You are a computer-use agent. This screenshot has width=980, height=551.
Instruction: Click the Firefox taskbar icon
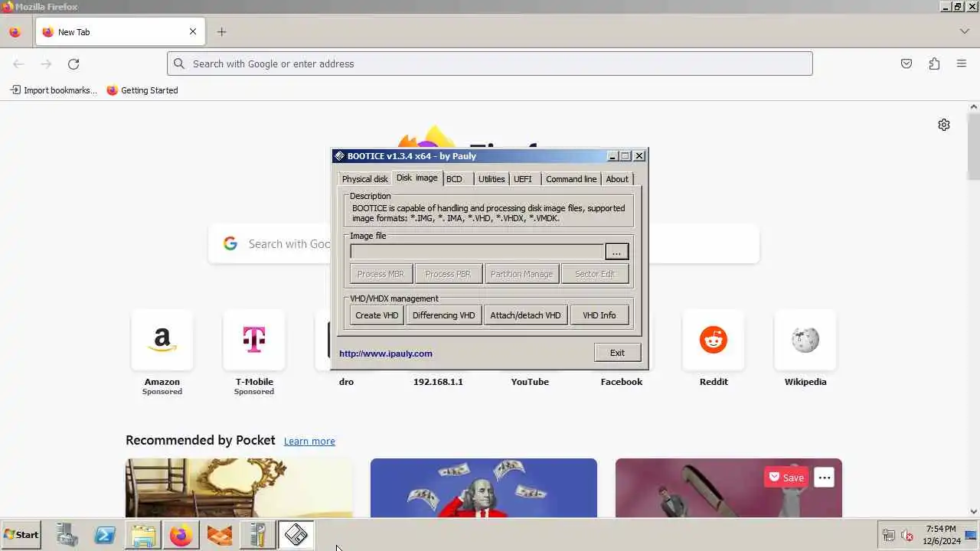pyautogui.click(x=181, y=535)
